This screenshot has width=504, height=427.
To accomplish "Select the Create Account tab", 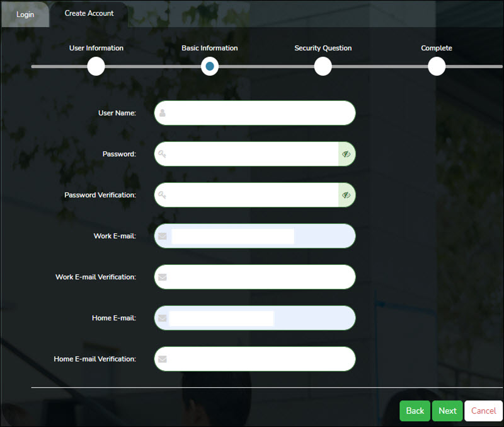I will (89, 13).
